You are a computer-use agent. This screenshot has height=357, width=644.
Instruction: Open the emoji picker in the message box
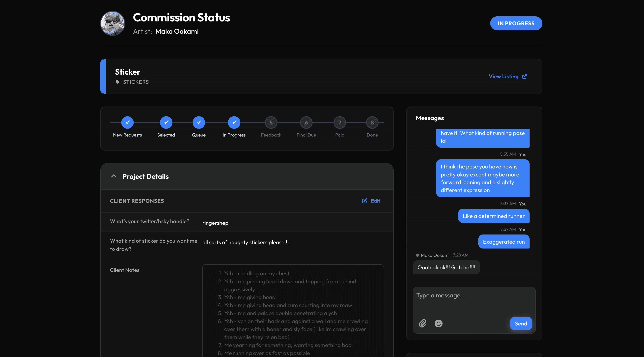(439, 324)
